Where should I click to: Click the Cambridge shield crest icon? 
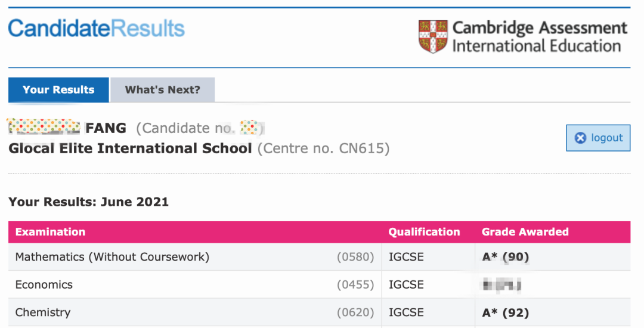pyautogui.click(x=433, y=36)
